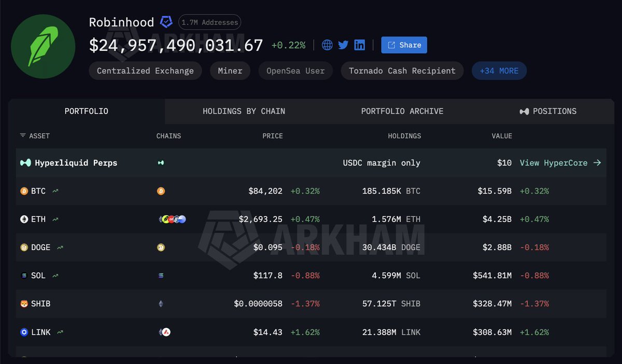Click the SHIB value $328.47M
The image size is (622, 364).
[x=492, y=304]
